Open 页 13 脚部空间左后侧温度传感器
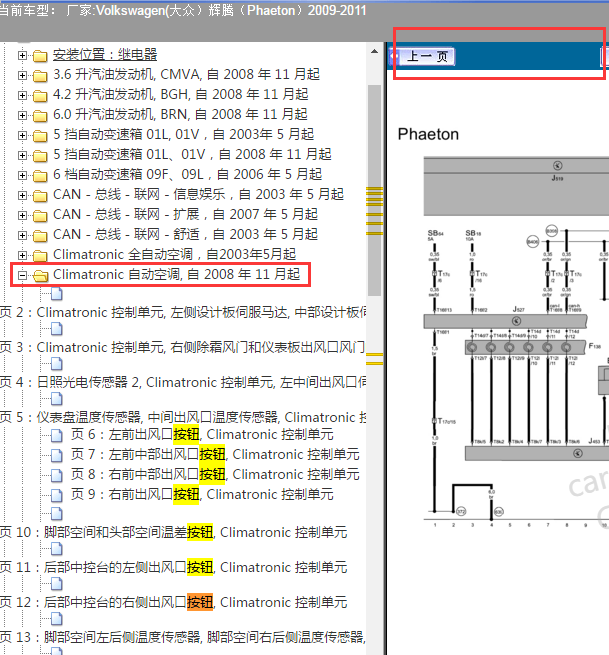609x655 pixels. click(x=183, y=638)
